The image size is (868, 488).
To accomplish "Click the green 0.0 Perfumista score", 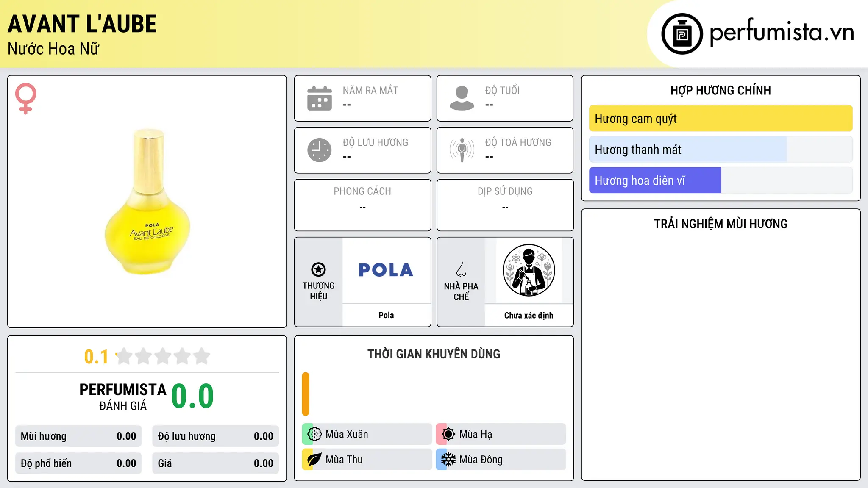I will (193, 396).
